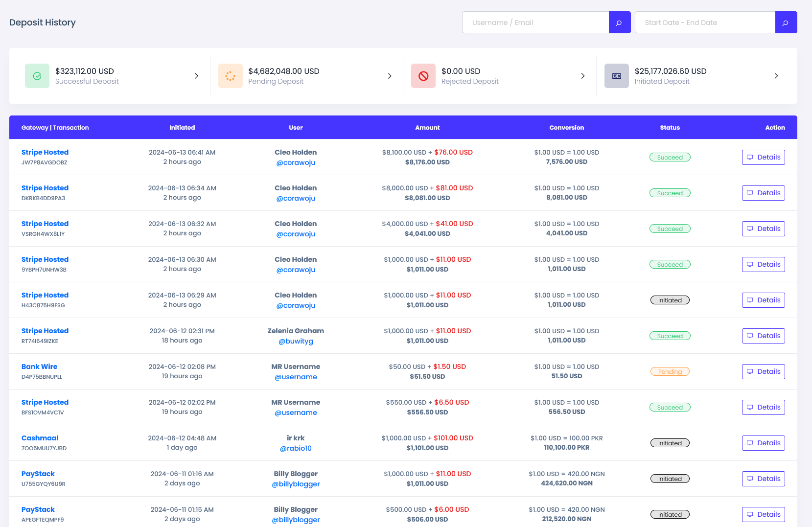Click the Initiated Deposit money icon

coord(616,76)
